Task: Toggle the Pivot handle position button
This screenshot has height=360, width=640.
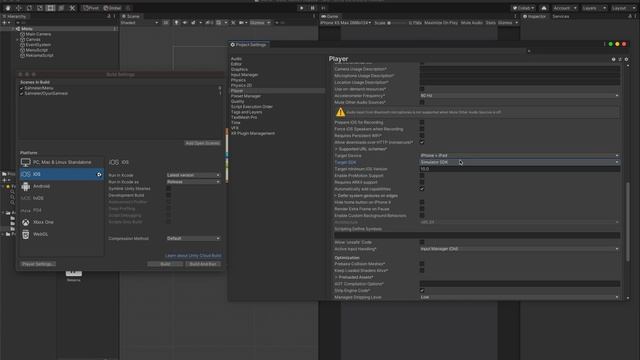Action: pyautogui.click(x=91, y=8)
